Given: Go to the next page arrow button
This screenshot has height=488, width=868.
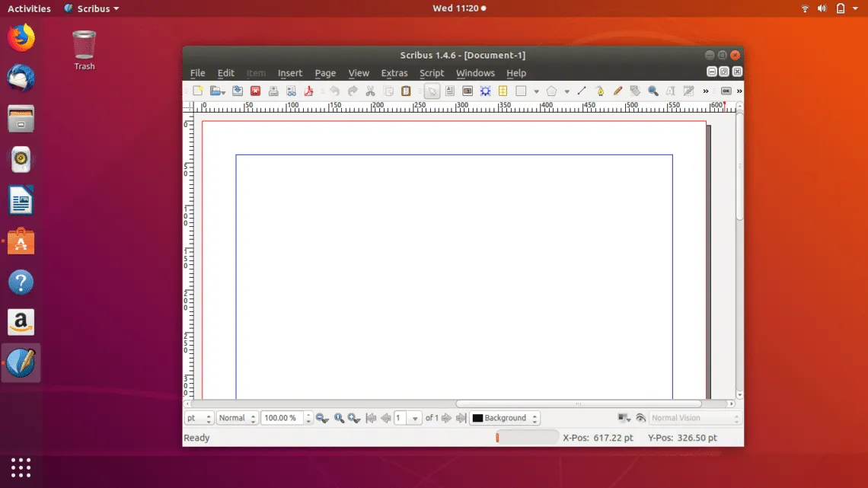Looking at the screenshot, I should [447, 418].
